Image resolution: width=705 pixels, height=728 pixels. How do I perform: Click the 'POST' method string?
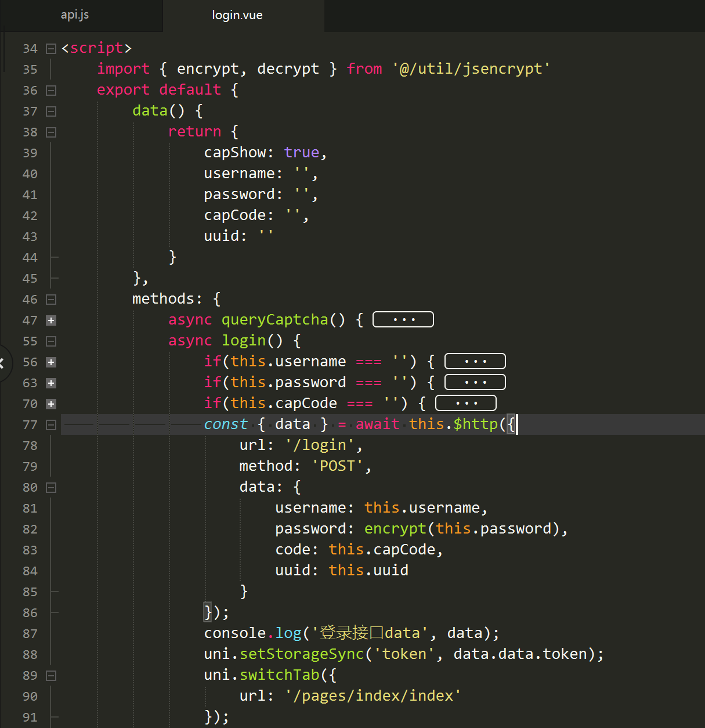[x=337, y=466]
